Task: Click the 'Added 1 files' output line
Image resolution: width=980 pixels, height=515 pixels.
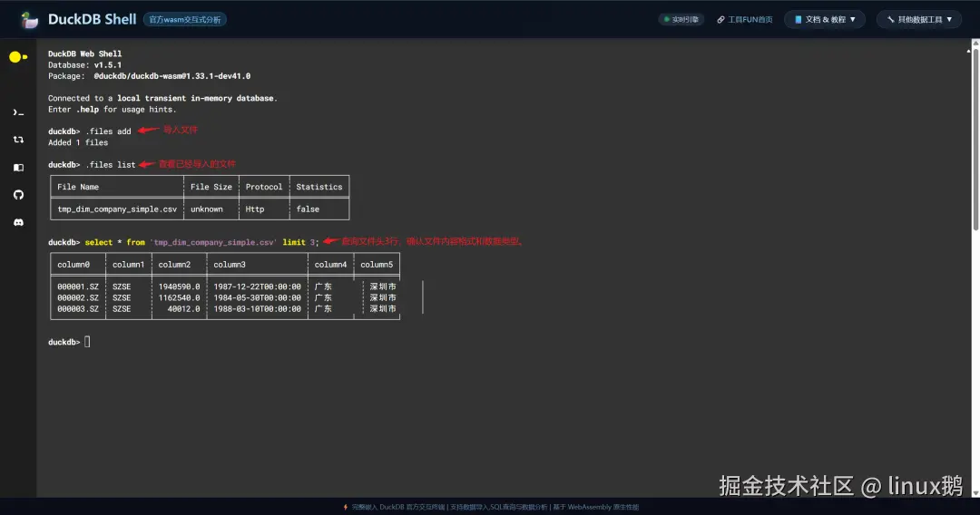Action: [78, 142]
